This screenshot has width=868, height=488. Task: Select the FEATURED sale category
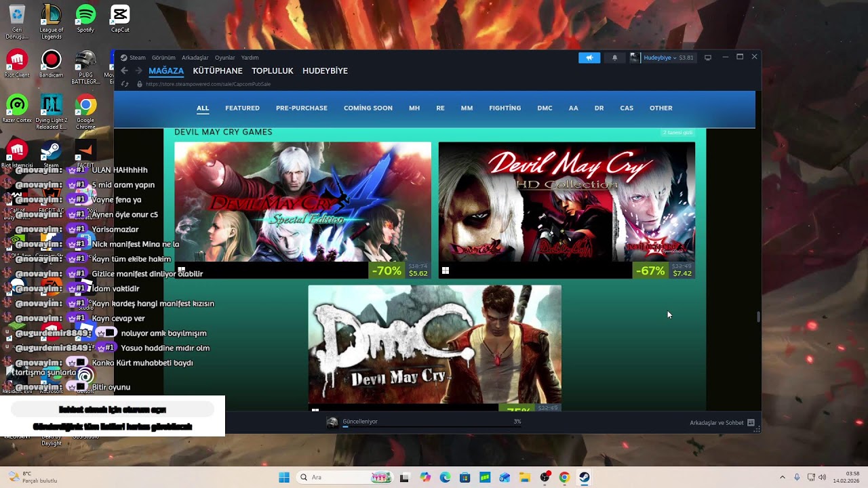click(242, 108)
